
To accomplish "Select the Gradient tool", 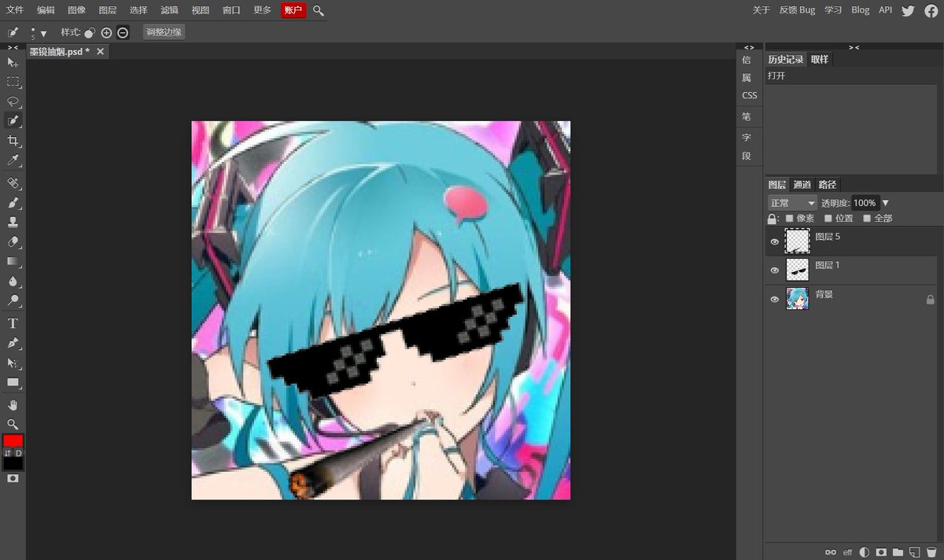I will 13,261.
